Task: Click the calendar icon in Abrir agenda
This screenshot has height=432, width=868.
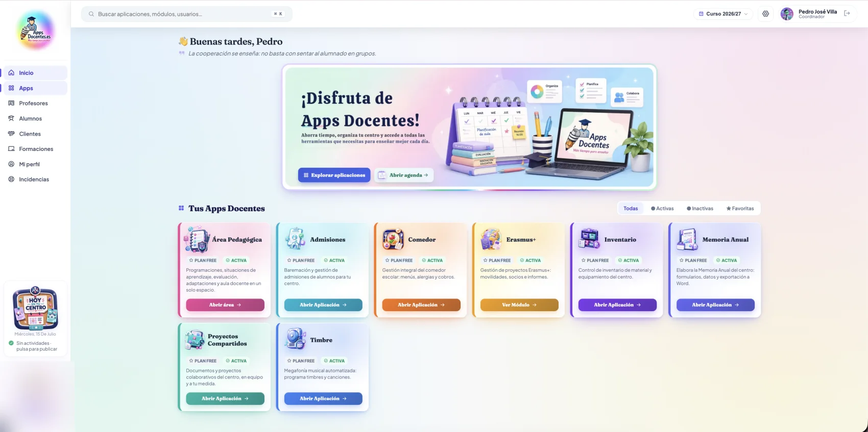Action: [x=382, y=175]
